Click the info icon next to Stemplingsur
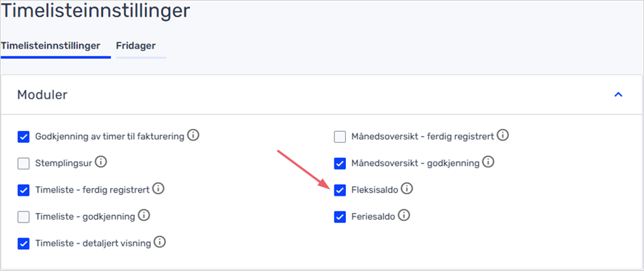 (101, 162)
